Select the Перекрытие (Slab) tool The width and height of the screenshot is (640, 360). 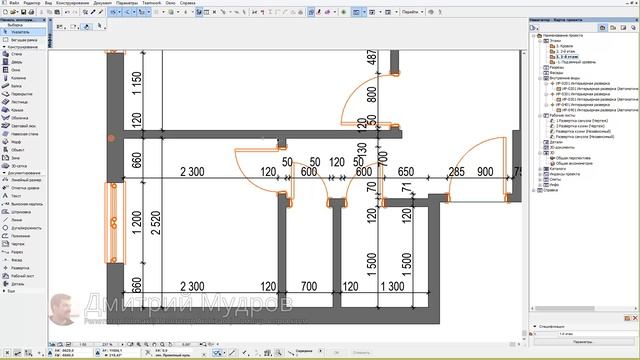23,94
